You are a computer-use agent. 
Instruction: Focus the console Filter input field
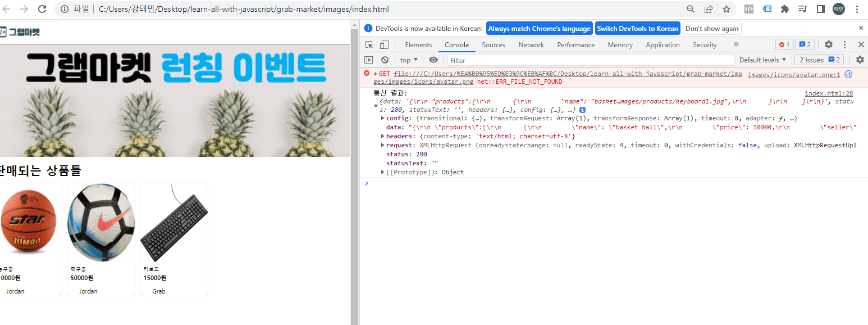point(591,60)
